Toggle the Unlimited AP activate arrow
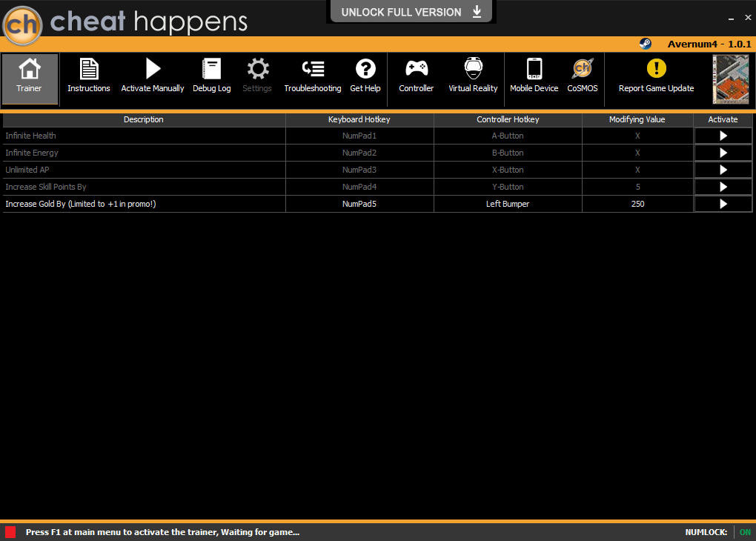 coord(723,170)
